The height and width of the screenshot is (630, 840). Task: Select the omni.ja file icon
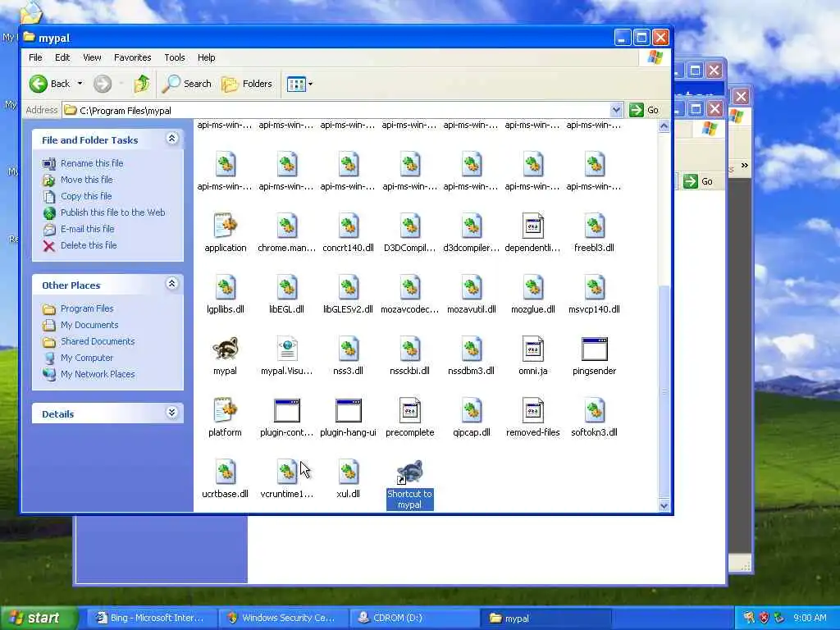click(532, 349)
